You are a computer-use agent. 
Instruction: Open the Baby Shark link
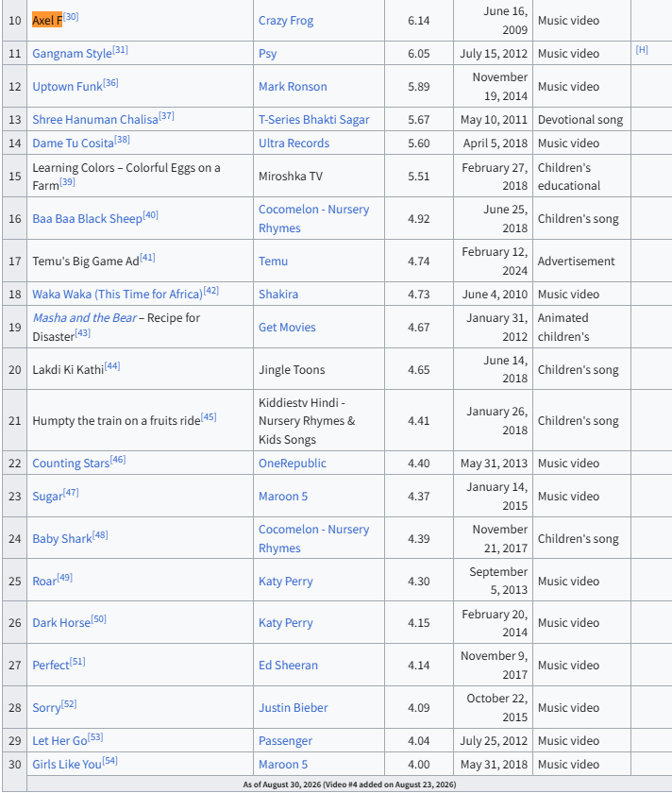tap(62, 539)
